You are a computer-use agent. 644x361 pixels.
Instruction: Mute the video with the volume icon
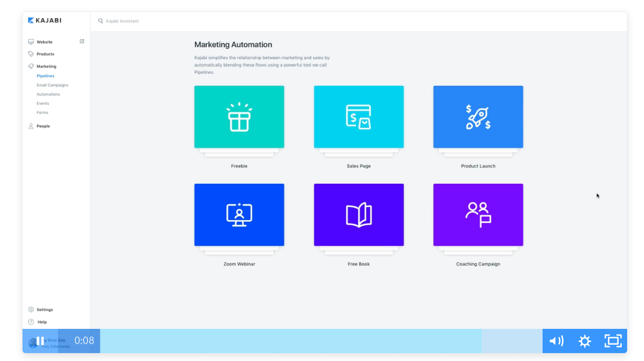(x=557, y=341)
